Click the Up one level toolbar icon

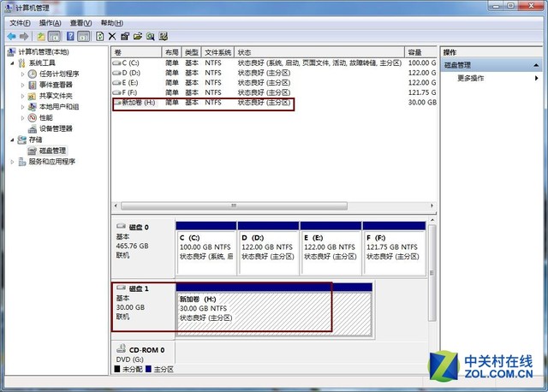point(40,37)
